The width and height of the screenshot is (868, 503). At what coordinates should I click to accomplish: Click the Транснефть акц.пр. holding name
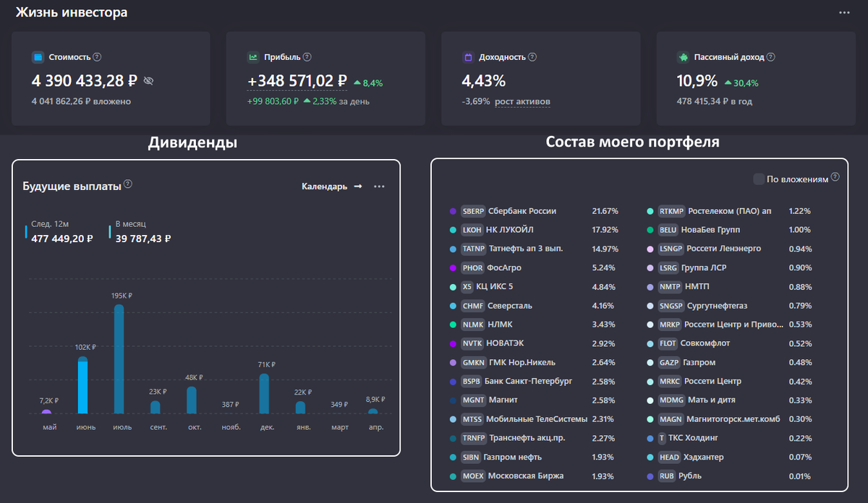coord(529,437)
